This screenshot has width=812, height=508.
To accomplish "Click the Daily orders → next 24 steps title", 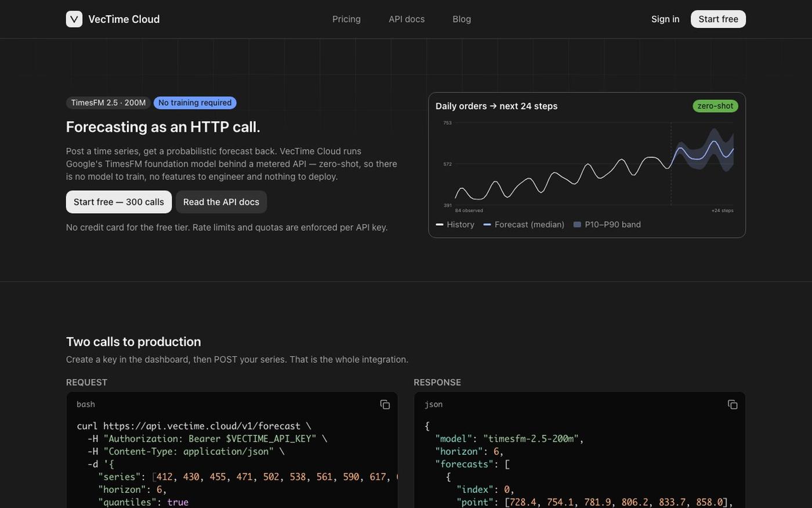I will (496, 106).
